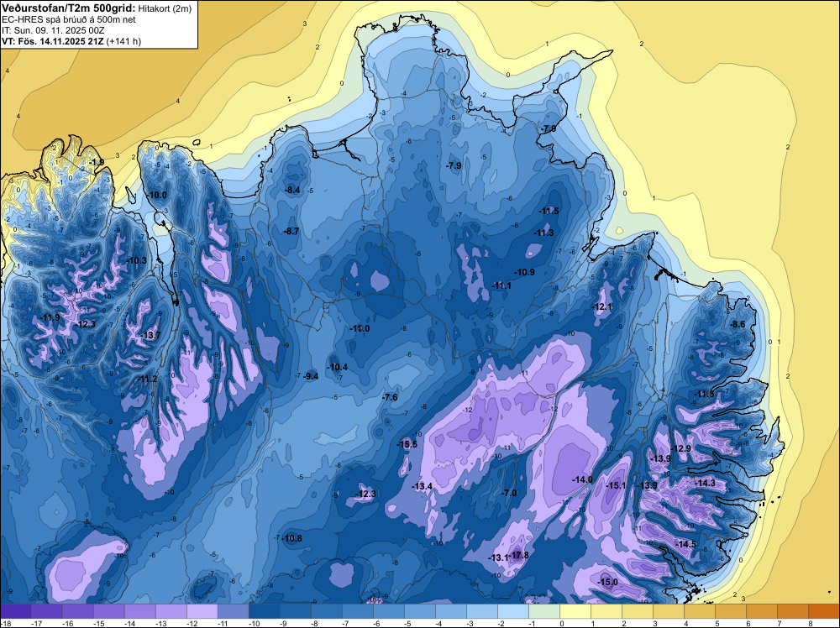Click the 8 value on the color scale
This screenshot has height=628, width=840.
click(811, 623)
